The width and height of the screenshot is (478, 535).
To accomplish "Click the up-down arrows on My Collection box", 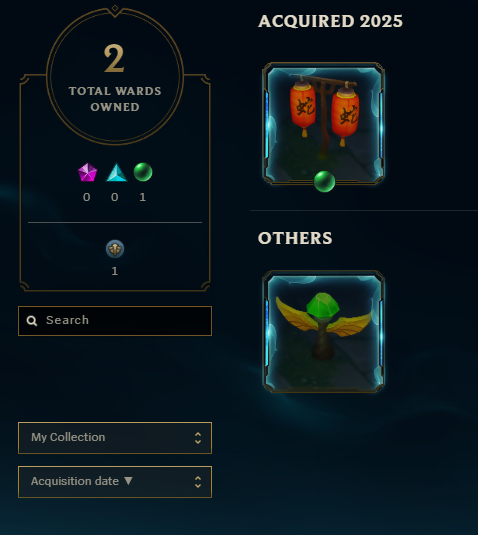I will point(198,438).
